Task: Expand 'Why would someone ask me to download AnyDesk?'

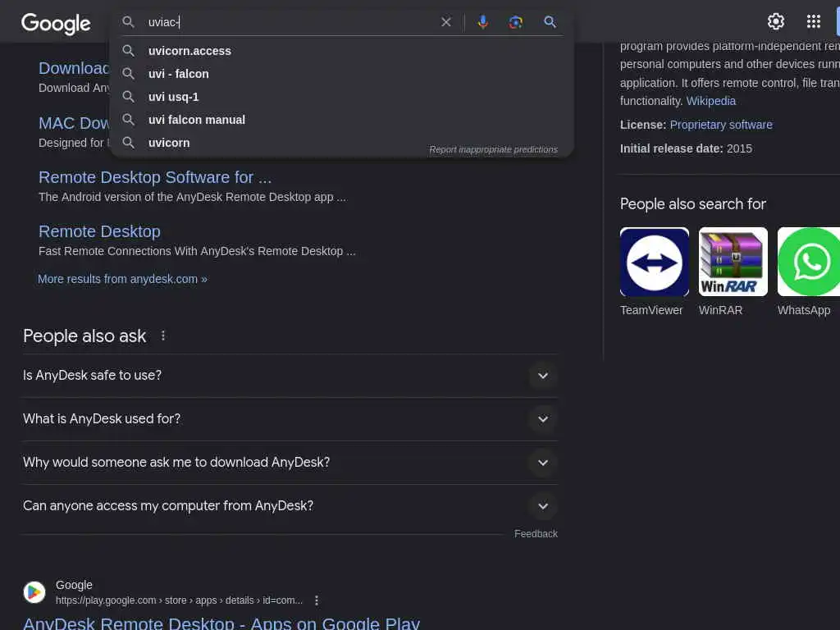Action: [290, 463]
